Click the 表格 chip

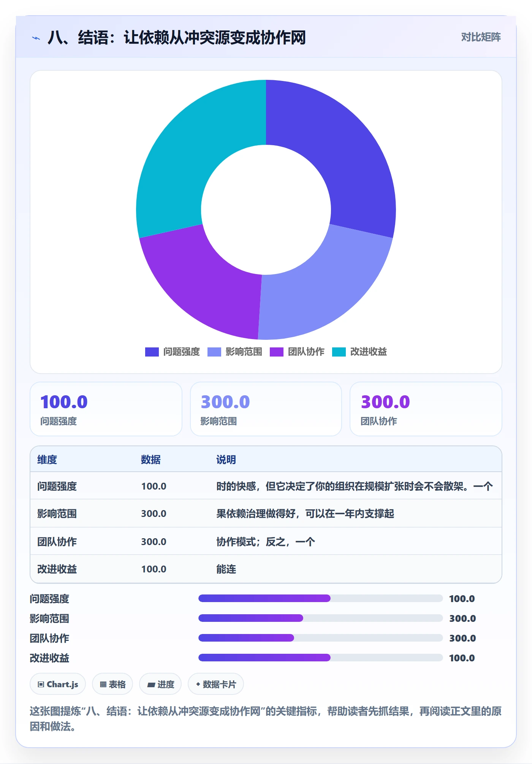coord(112,684)
